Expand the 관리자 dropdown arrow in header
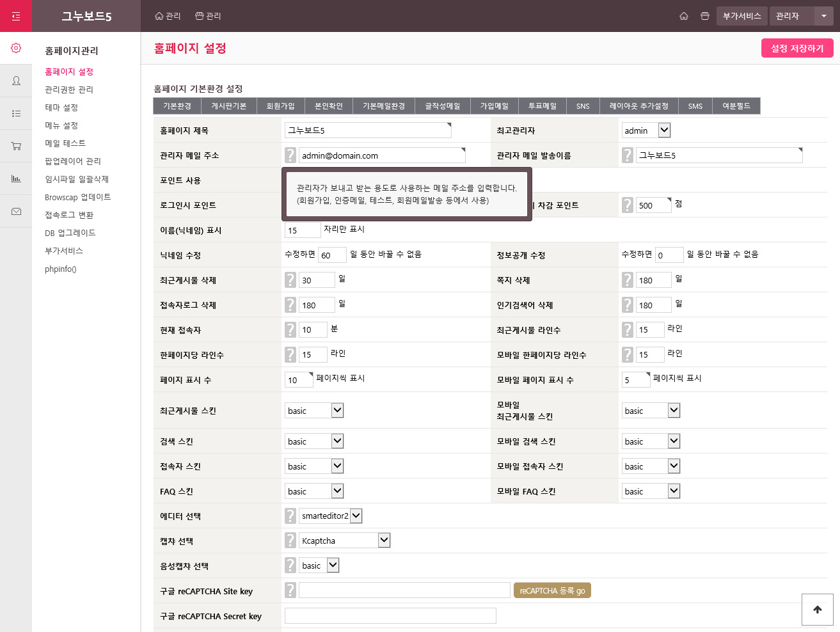Image resolution: width=840 pixels, height=632 pixels. 824,16
